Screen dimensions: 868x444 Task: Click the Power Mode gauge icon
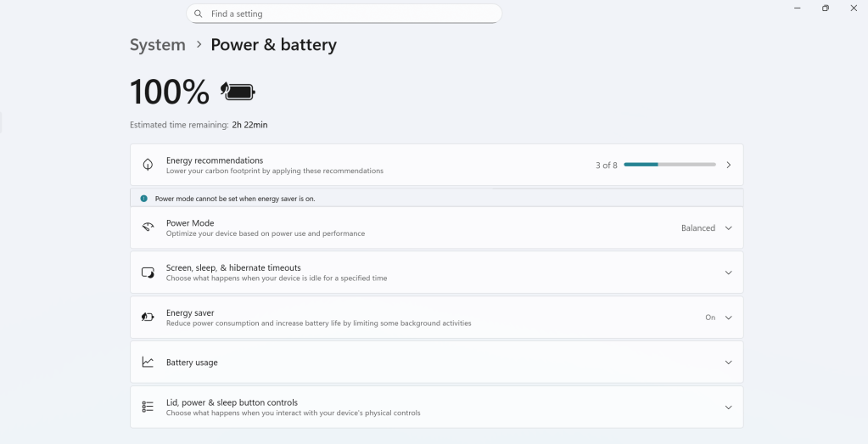tap(148, 227)
